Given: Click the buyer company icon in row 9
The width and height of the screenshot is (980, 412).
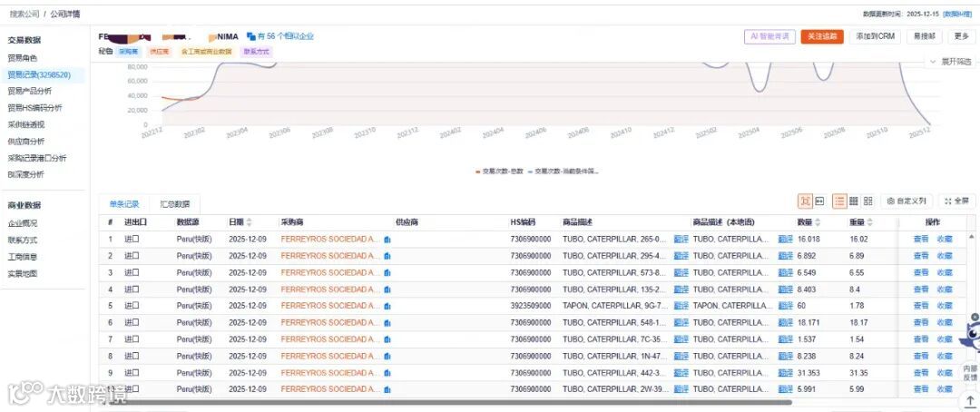Looking at the screenshot, I should point(387,373).
